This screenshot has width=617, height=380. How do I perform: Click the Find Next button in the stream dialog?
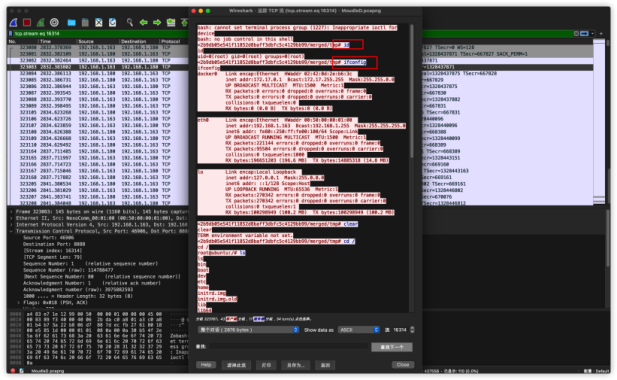coord(392,347)
